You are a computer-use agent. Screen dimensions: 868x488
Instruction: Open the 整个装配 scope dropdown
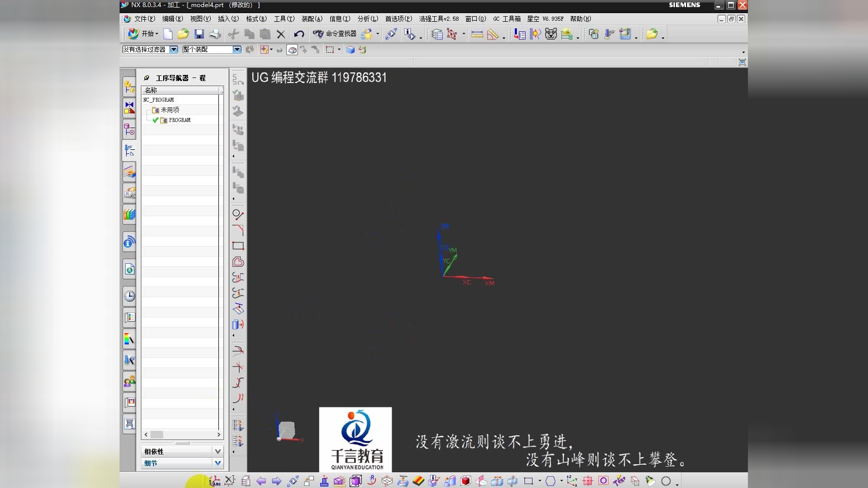[x=237, y=50]
